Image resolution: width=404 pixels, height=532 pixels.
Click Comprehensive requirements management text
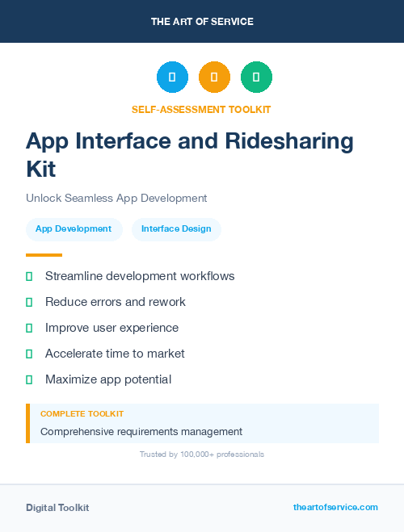[x=141, y=432]
